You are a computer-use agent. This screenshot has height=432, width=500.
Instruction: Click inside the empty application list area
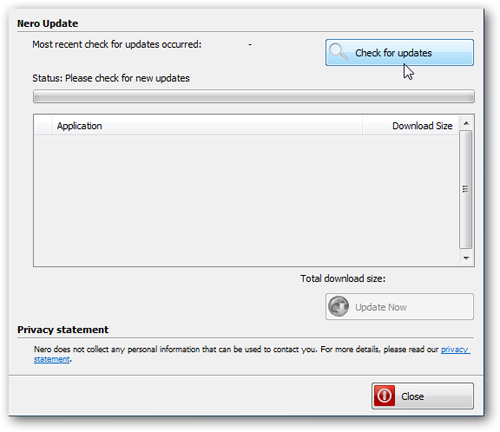(247, 200)
